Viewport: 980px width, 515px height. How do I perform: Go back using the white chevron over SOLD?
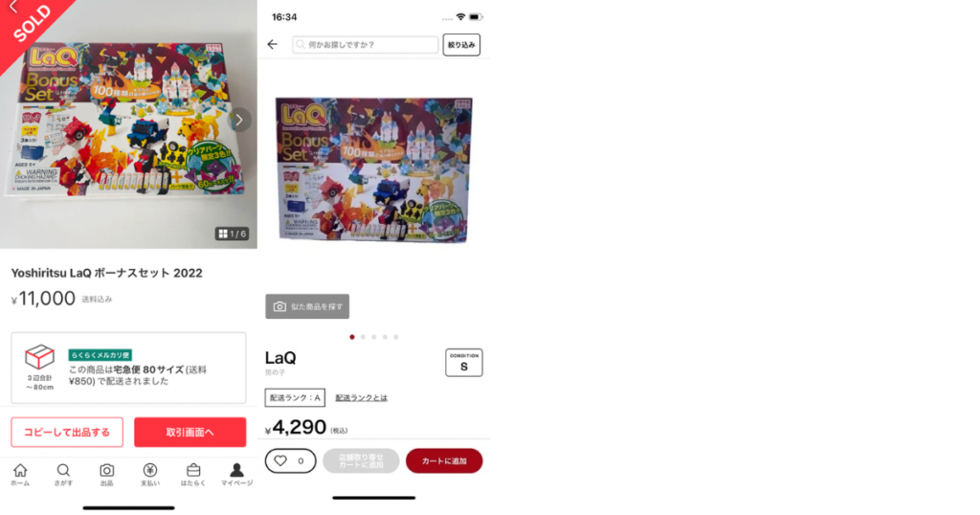(13, 7)
